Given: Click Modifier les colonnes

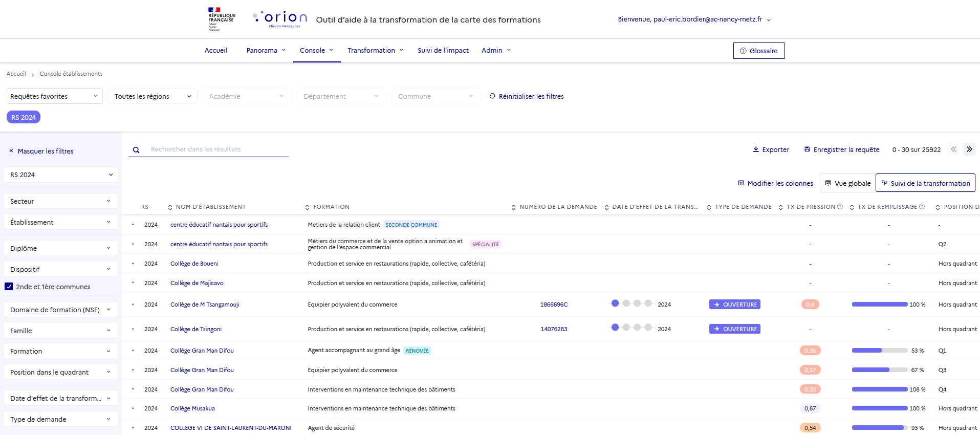Looking at the screenshot, I should [x=775, y=183].
